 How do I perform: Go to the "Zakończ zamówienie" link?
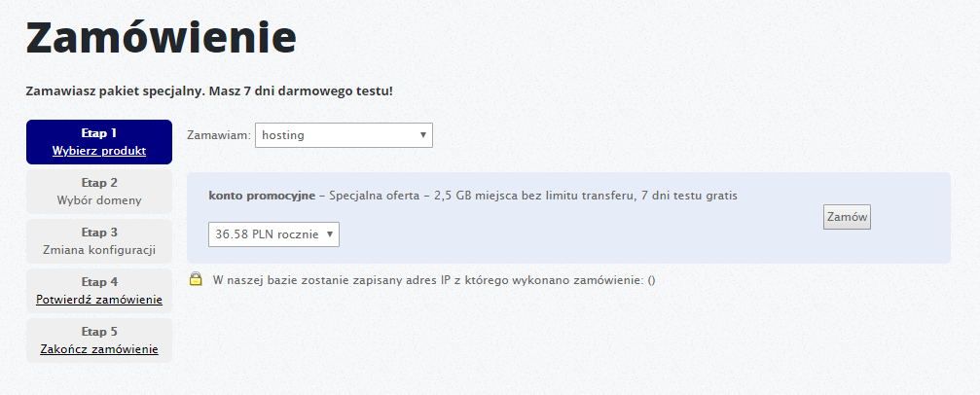[99, 348]
